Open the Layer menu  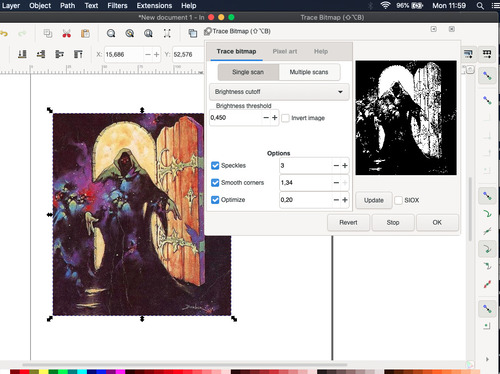point(10,6)
